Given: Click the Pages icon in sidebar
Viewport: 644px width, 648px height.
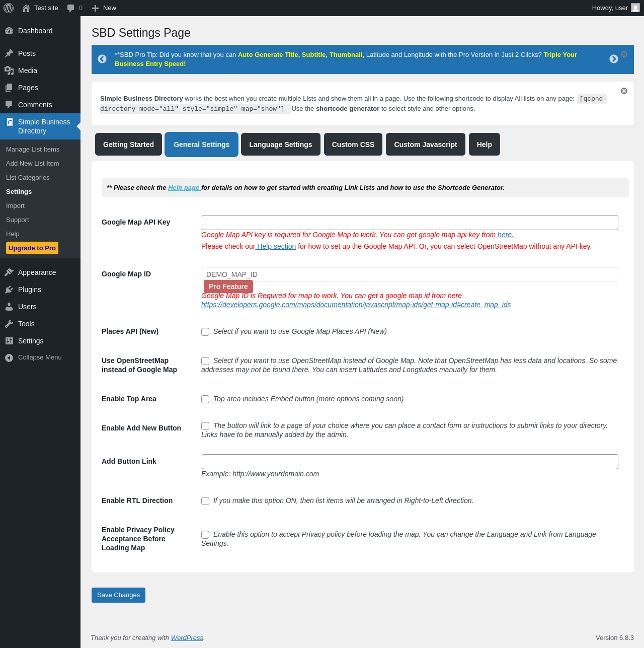Looking at the screenshot, I should 9,88.
